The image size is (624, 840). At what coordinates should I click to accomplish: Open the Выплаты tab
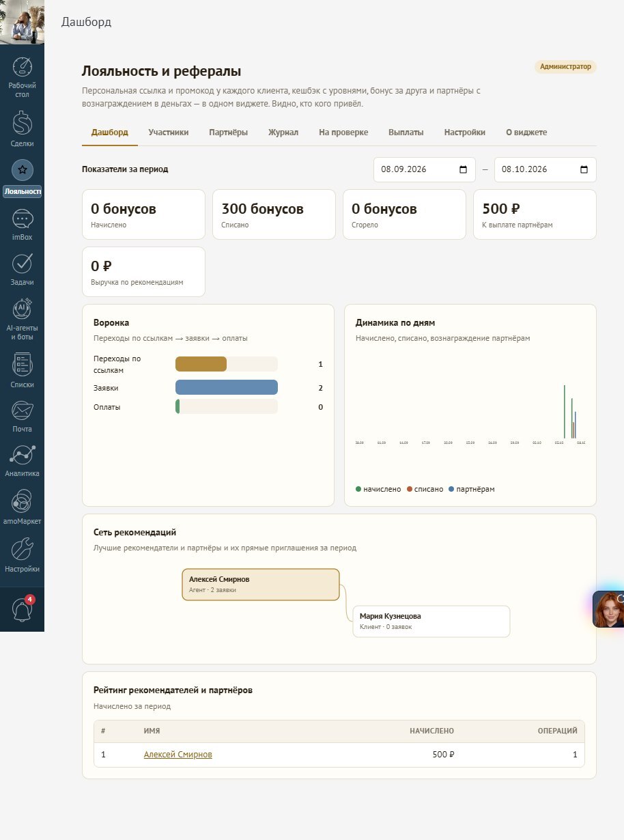click(406, 132)
